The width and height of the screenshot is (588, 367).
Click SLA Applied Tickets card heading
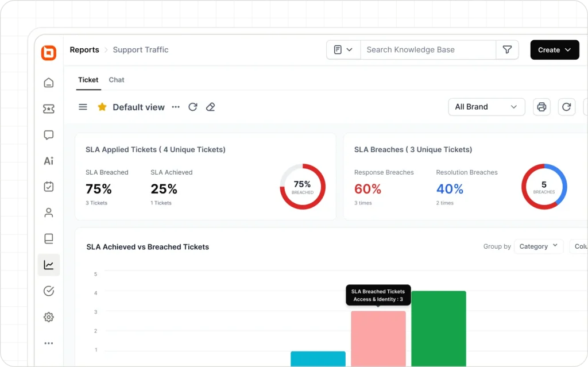[x=156, y=149]
